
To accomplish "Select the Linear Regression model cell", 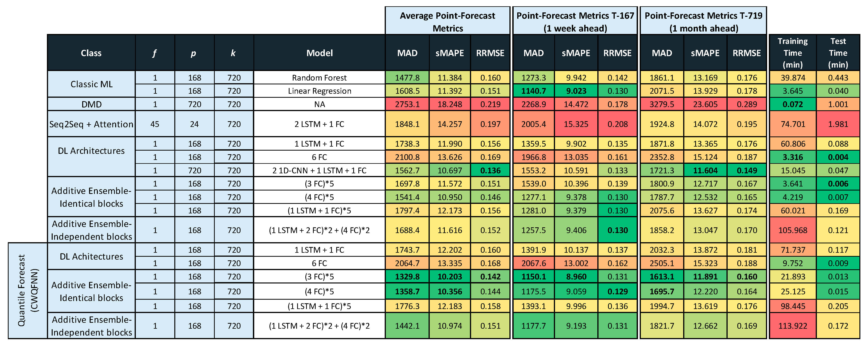I will tap(319, 91).
